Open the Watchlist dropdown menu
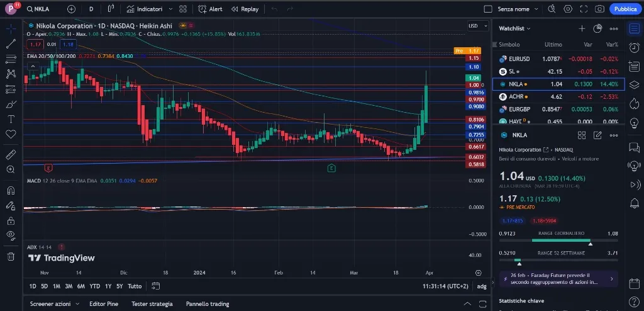The height and width of the screenshot is (311, 644). (x=514, y=28)
